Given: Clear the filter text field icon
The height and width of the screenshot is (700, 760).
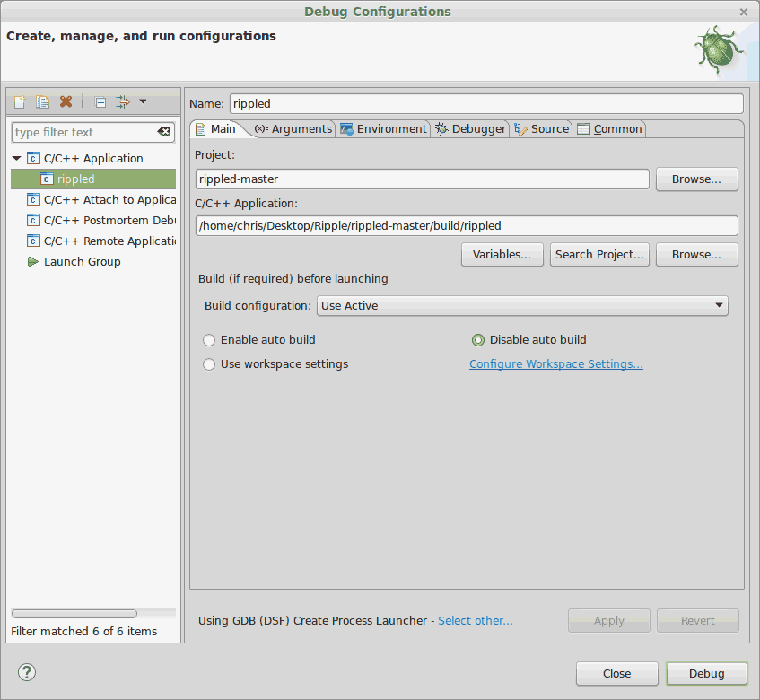Looking at the screenshot, I should [x=164, y=132].
